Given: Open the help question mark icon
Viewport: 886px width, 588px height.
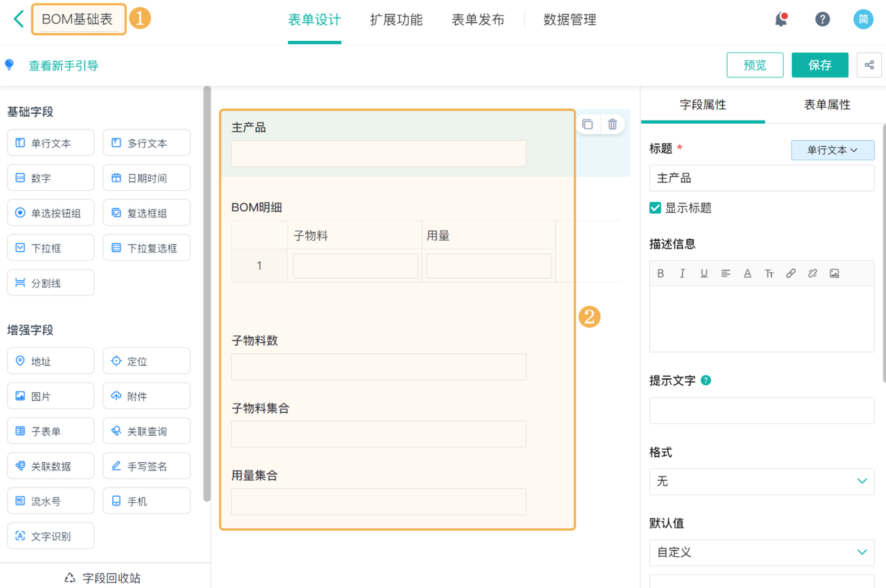Looking at the screenshot, I should tap(822, 19).
